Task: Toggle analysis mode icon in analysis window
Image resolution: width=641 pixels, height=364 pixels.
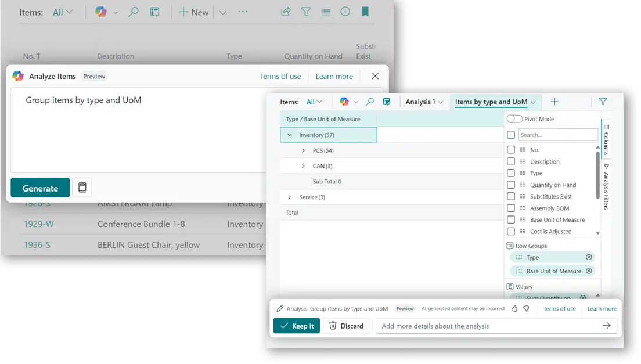Action: click(x=387, y=102)
